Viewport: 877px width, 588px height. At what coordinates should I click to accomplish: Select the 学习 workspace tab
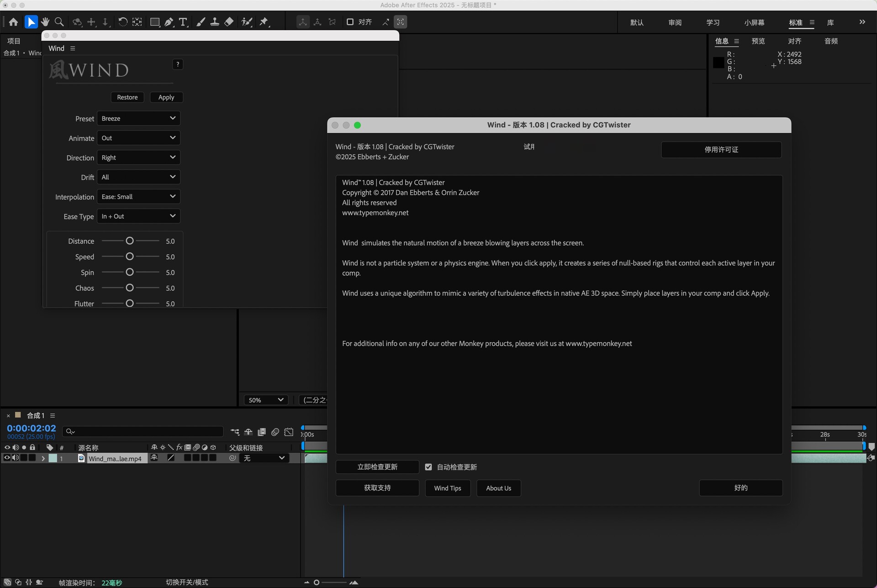pyautogui.click(x=713, y=22)
